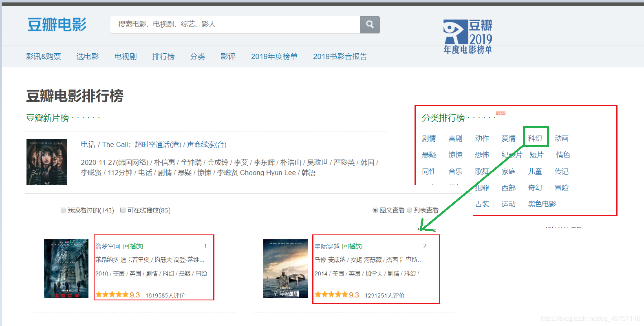This screenshot has height=326, width=644.
Task: Open 2019年度榜单 navigation link
Action: click(x=274, y=57)
